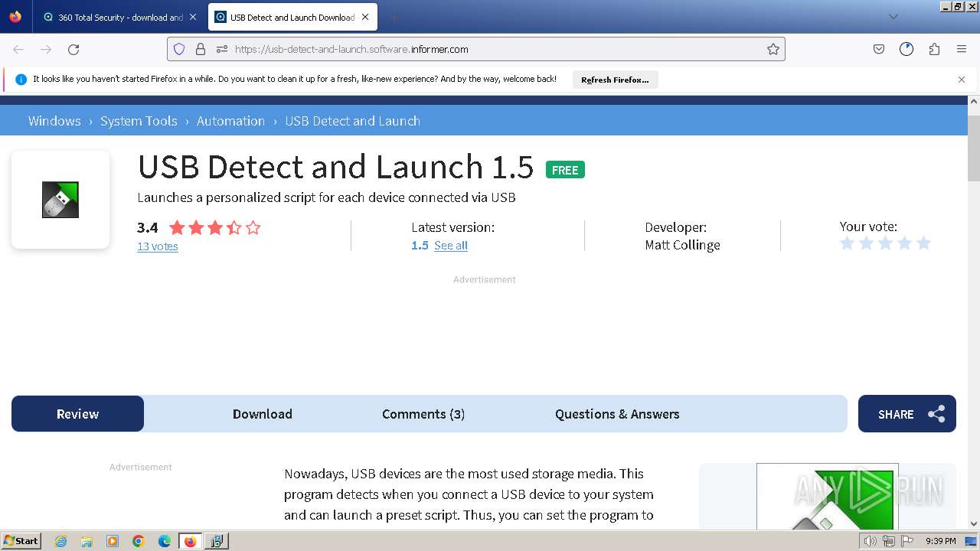Reload the current page
Image resolution: width=980 pixels, height=551 pixels.
point(73,49)
